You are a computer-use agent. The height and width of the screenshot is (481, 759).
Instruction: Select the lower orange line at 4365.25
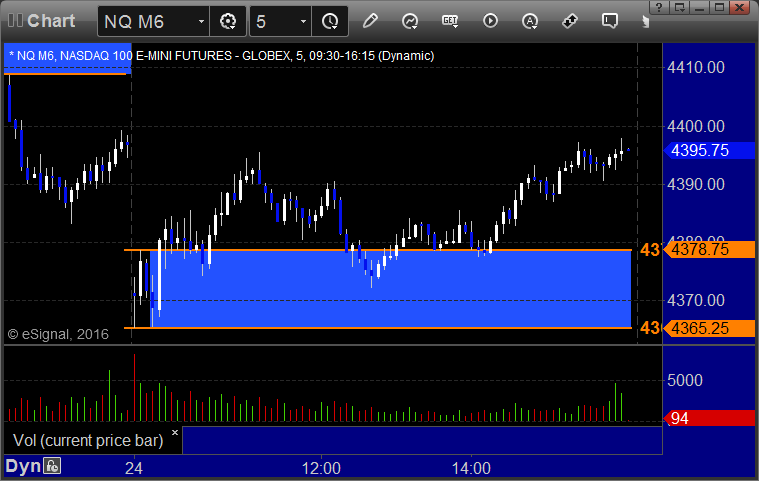click(x=378, y=328)
